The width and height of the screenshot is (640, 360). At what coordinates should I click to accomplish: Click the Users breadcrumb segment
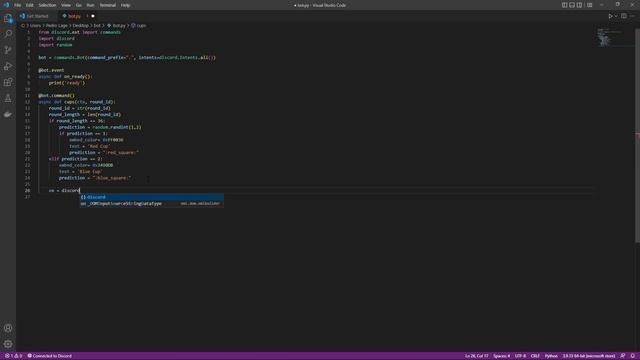(36, 25)
